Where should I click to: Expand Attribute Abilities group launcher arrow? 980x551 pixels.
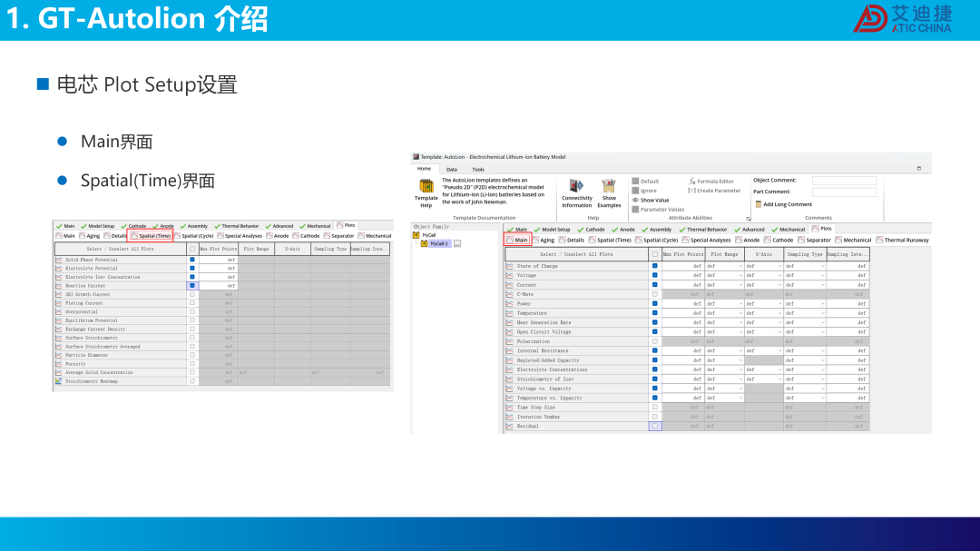[748, 218]
